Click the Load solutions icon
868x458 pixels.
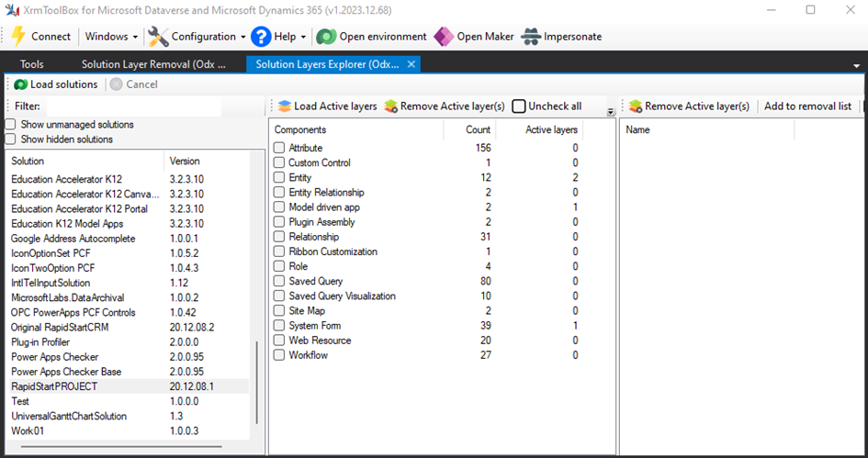point(21,84)
